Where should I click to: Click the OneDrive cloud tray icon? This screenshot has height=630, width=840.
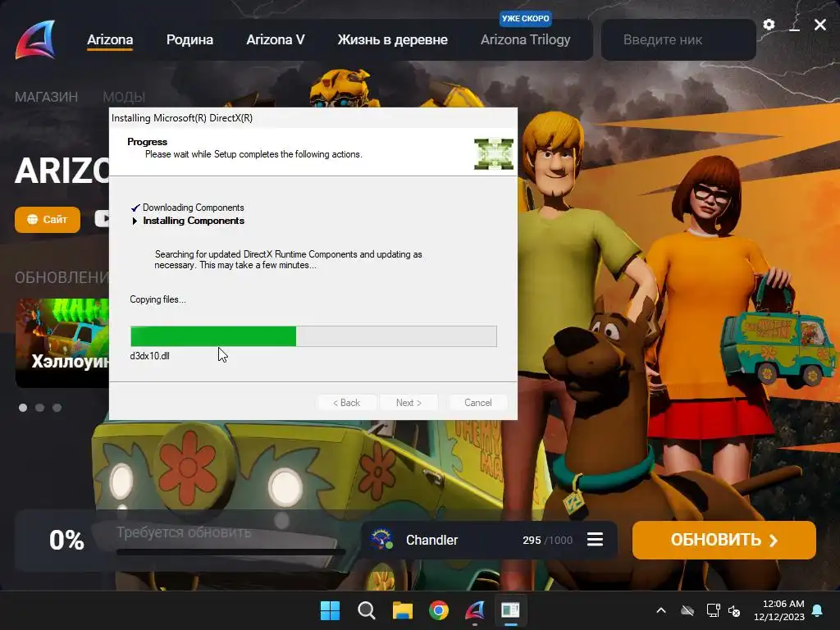(x=687, y=610)
